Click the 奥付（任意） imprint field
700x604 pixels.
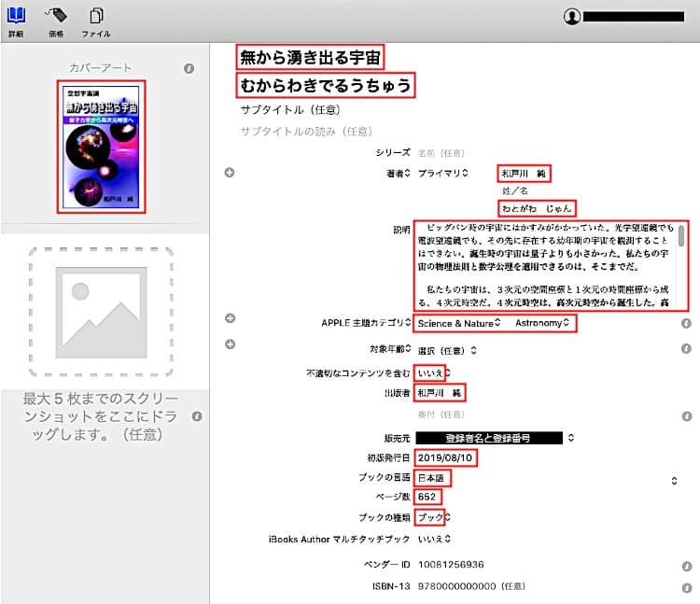441,414
